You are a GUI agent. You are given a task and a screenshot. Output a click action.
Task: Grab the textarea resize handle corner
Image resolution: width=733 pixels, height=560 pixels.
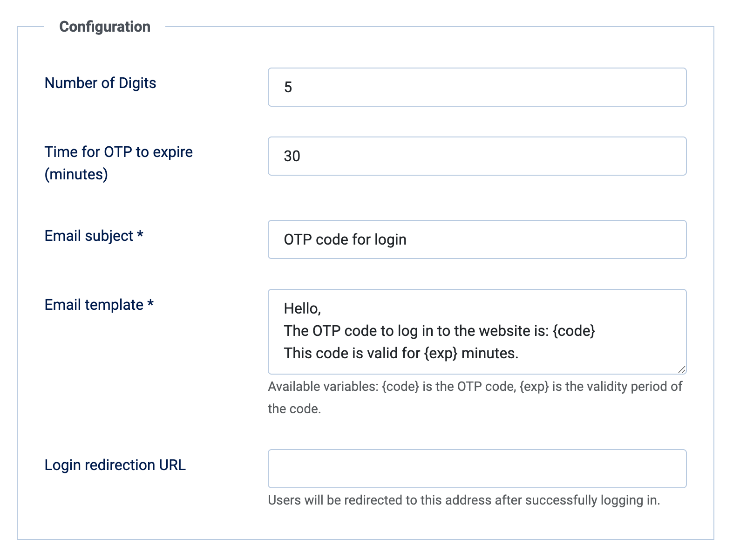682,369
